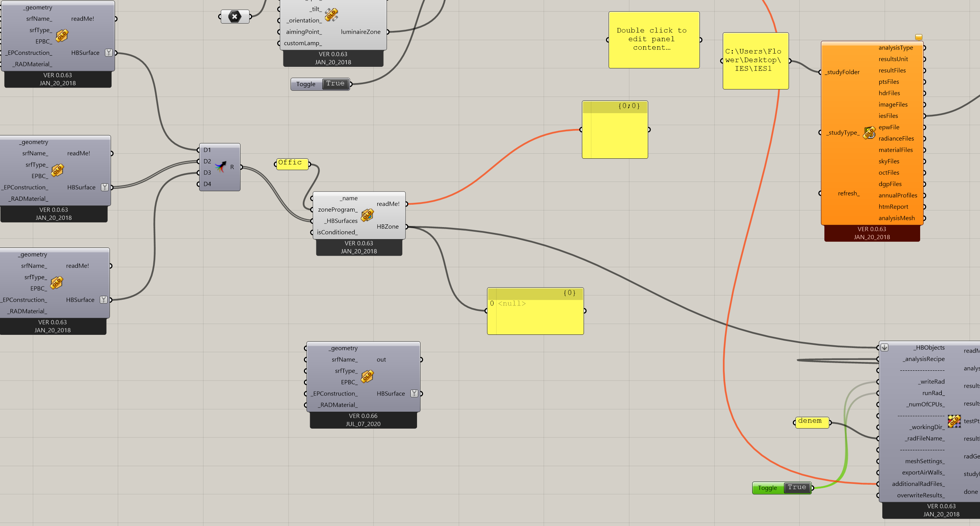
Task: Click the orange balloon above the analysisType component
Action: tap(919, 37)
